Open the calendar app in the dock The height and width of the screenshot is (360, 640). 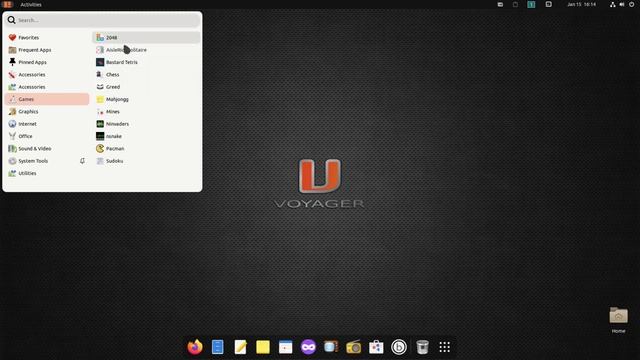click(286, 347)
